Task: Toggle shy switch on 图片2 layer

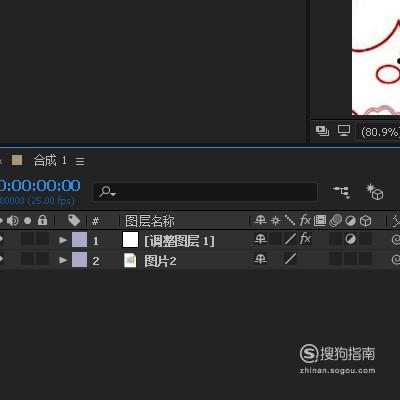Action: (260, 259)
